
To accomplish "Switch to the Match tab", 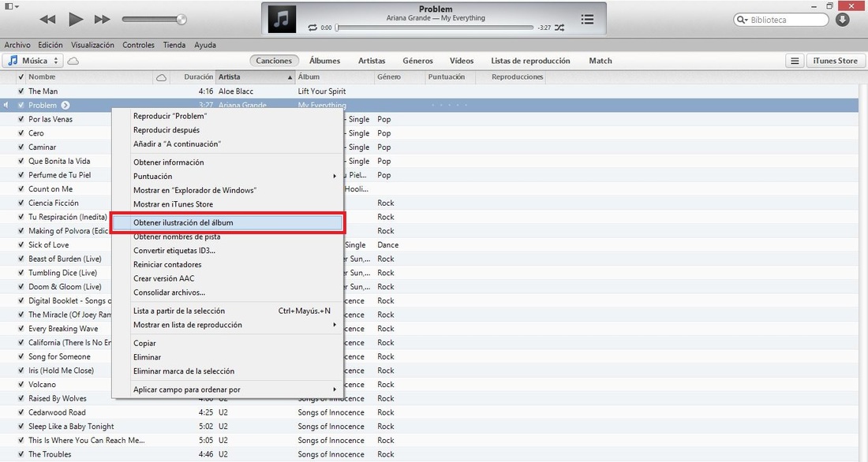I will coord(600,61).
